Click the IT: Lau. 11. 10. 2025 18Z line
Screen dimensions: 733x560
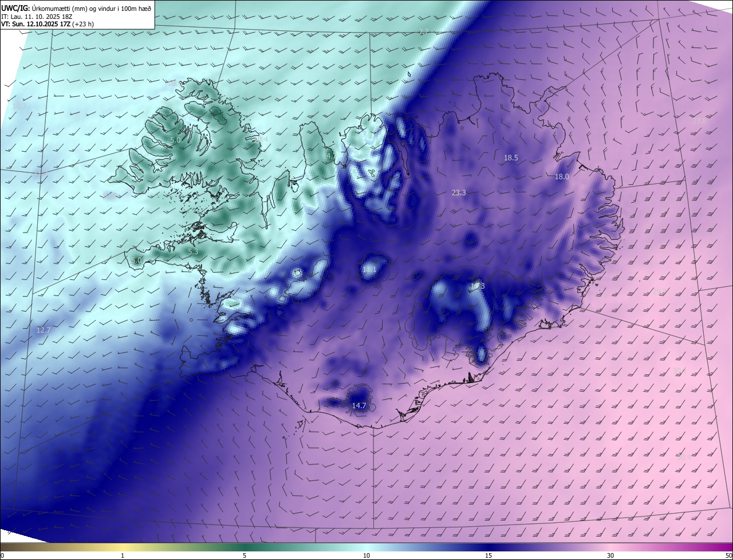click(37, 16)
